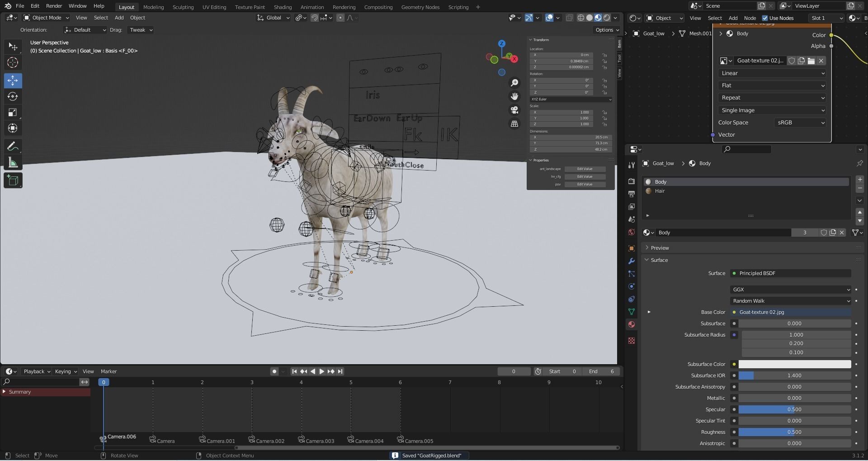Add a new material slot

[860, 180]
